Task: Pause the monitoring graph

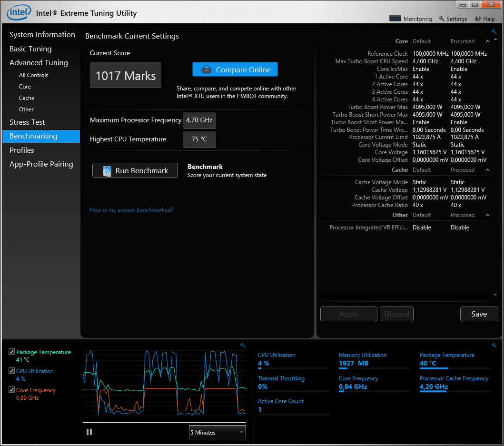Action: point(89,432)
